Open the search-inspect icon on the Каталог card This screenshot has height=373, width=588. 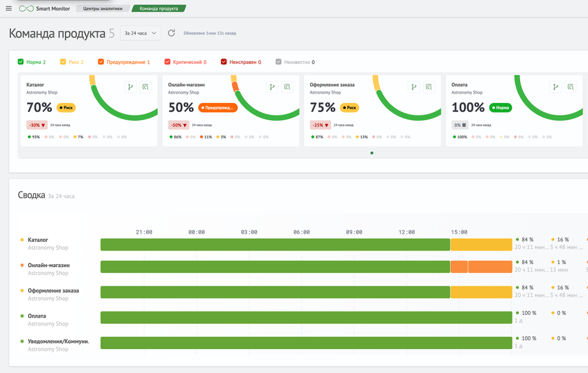pos(146,87)
